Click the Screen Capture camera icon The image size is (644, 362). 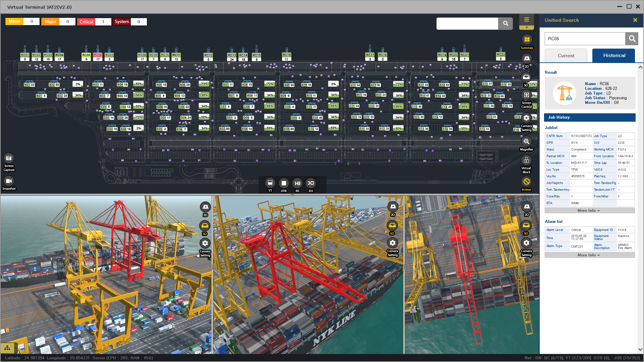(9, 158)
